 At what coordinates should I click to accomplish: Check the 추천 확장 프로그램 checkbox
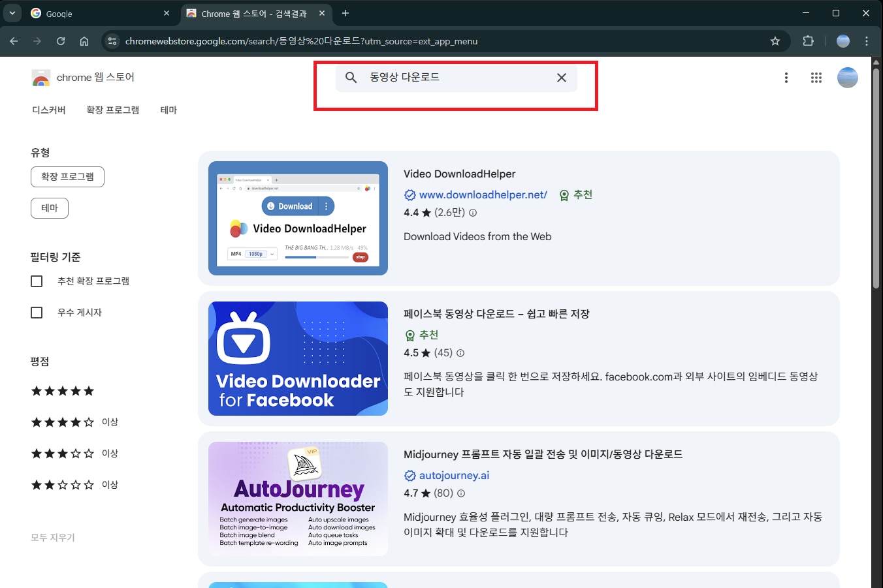(x=37, y=281)
